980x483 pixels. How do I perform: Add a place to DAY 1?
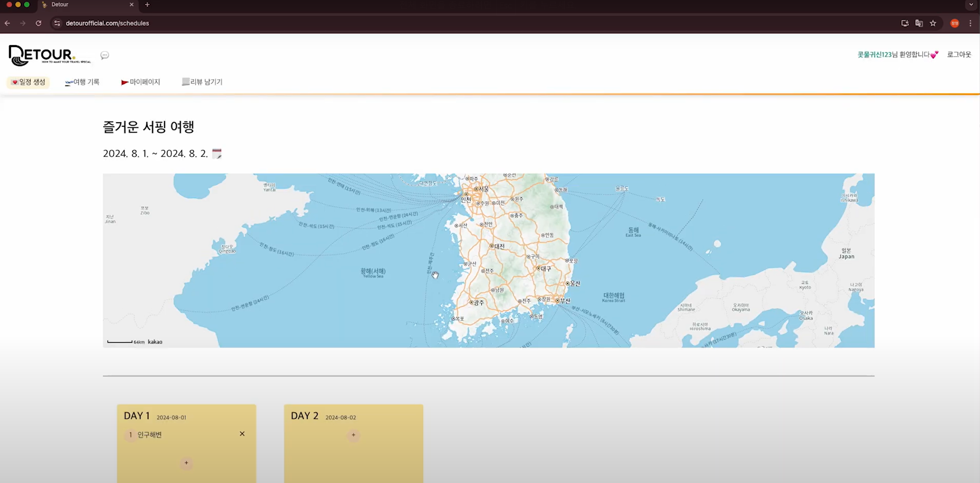coord(186,463)
